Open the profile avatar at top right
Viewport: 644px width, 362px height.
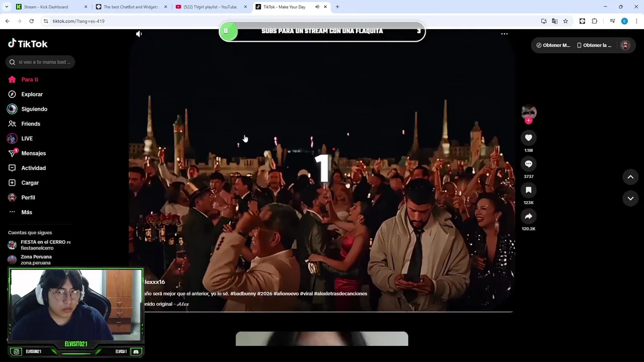tap(625, 45)
